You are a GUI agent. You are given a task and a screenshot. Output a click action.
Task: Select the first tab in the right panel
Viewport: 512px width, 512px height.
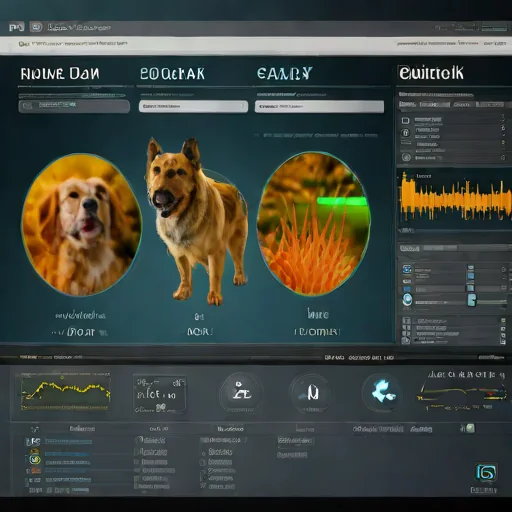point(407,104)
